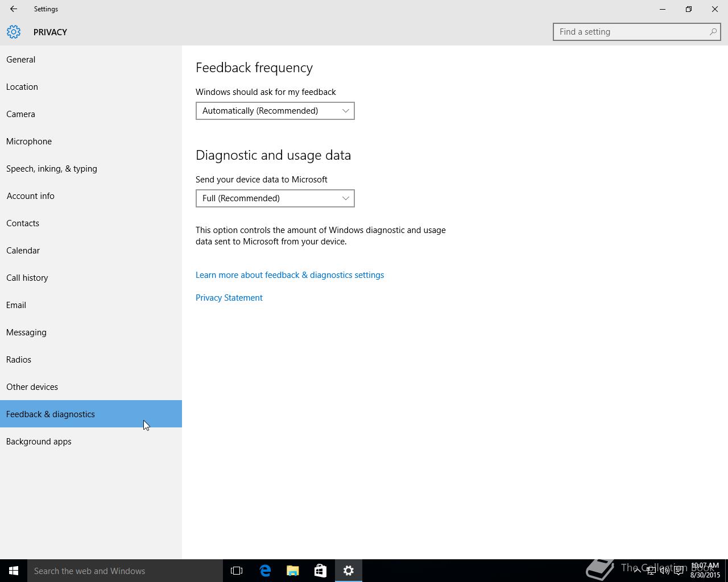Select Calendar in the sidebar
The height and width of the screenshot is (582, 728).
(91, 251)
